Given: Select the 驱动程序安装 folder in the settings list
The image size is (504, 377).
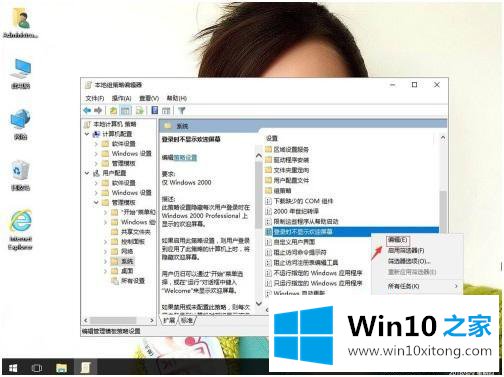Looking at the screenshot, I should [287, 160].
